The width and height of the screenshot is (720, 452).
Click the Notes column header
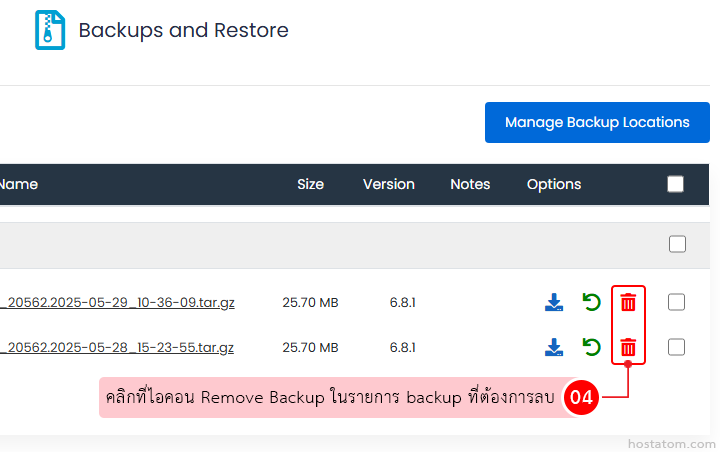(x=470, y=184)
